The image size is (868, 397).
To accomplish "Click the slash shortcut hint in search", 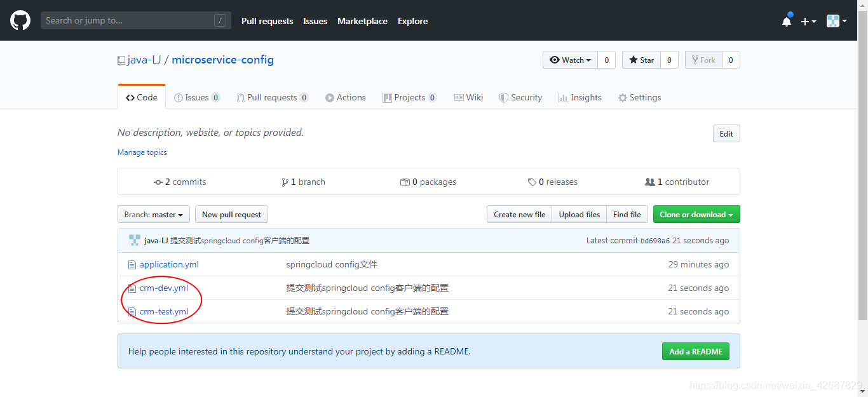I will point(220,20).
